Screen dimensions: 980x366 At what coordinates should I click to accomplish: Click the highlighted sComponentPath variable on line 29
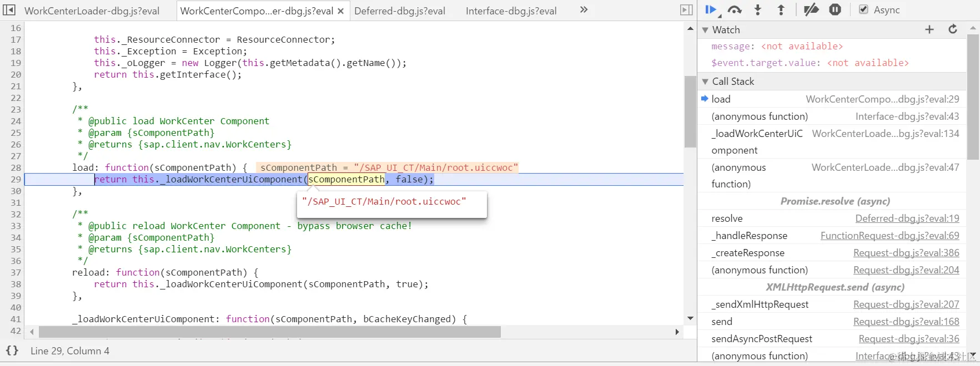point(346,179)
